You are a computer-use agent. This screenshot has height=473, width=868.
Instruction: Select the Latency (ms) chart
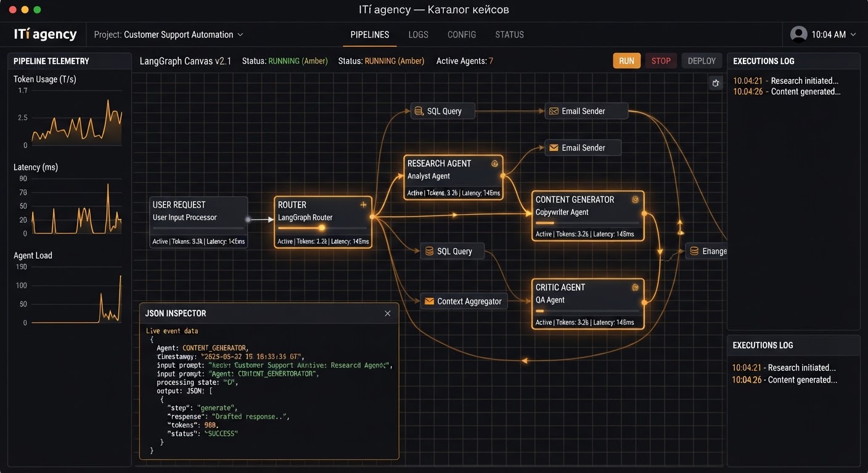coord(68,206)
